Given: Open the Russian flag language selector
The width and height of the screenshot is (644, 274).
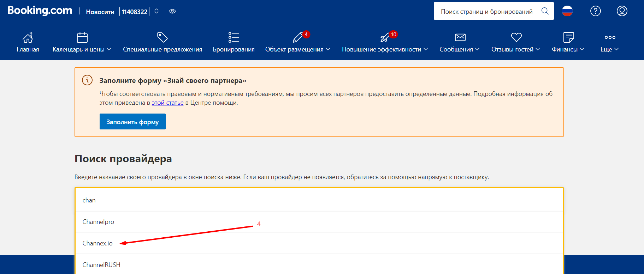Looking at the screenshot, I should point(567,11).
